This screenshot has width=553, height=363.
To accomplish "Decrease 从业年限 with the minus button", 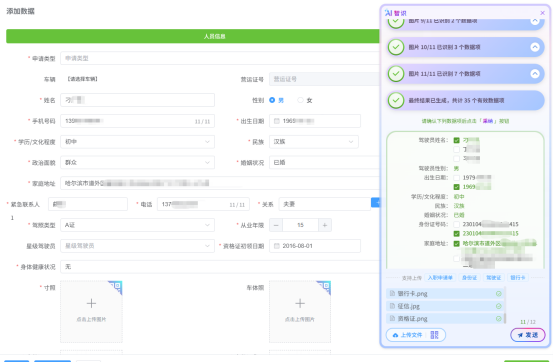I will pos(276,225).
